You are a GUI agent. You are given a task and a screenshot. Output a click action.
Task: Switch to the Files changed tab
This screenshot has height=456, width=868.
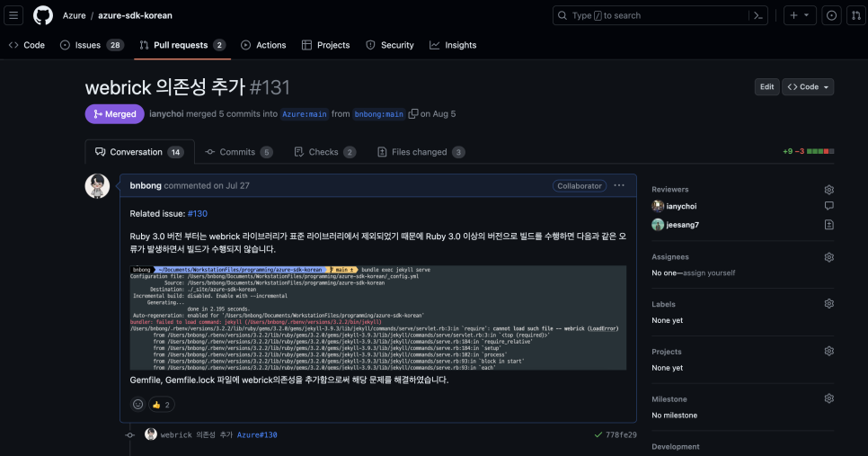(x=421, y=152)
